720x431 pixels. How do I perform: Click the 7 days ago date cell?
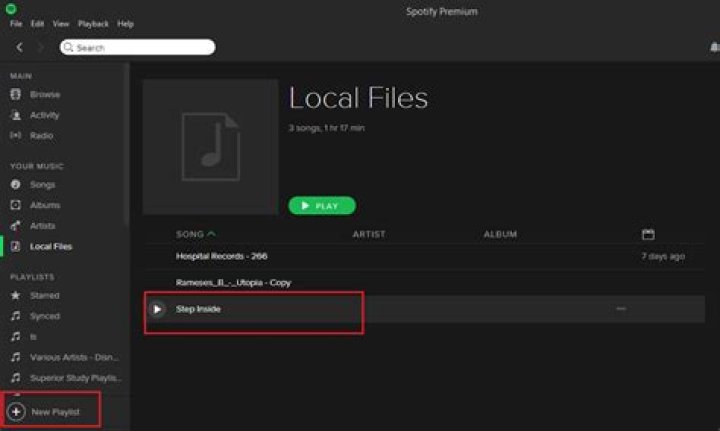[663, 256]
